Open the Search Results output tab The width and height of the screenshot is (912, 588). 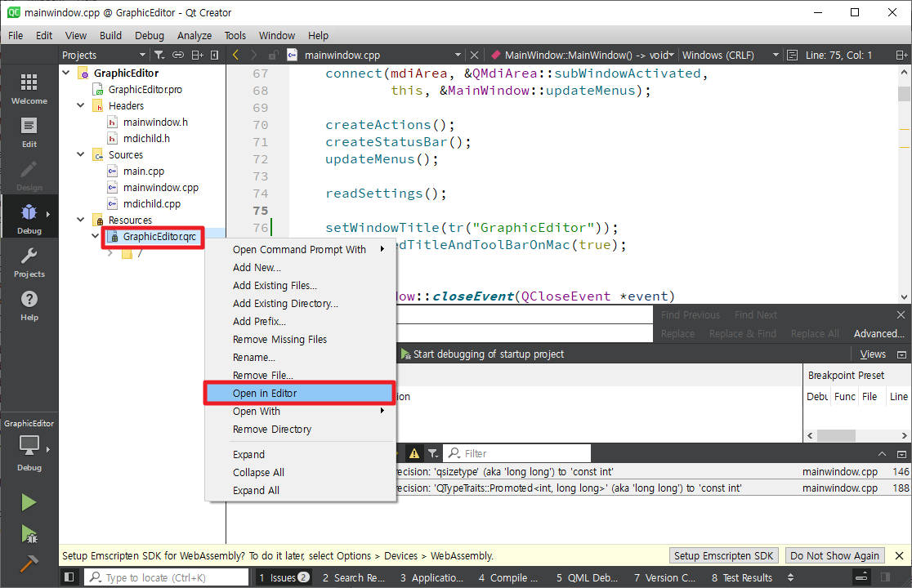[x=354, y=577]
